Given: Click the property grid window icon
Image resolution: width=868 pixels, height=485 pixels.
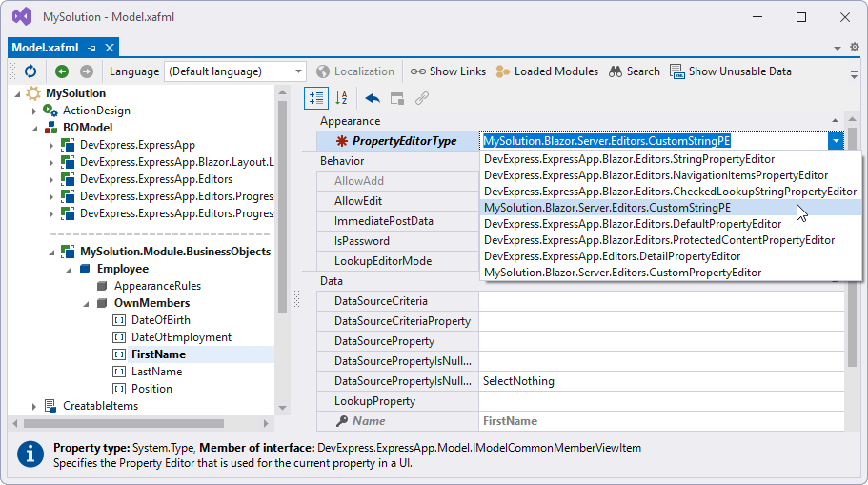Looking at the screenshot, I should click(x=397, y=98).
